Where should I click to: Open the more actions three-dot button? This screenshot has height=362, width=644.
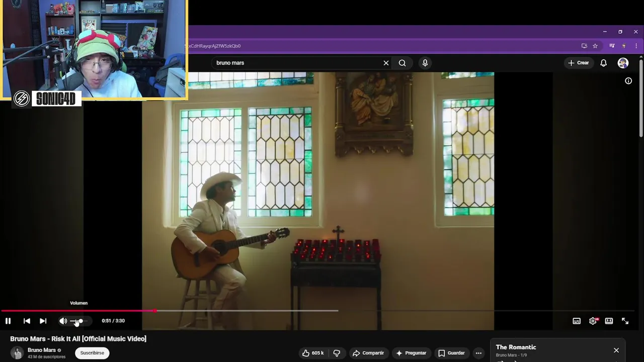click(x=478, y=353)
